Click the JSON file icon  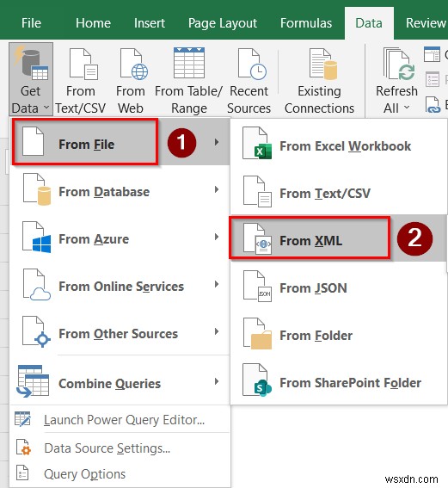point(257,287)
